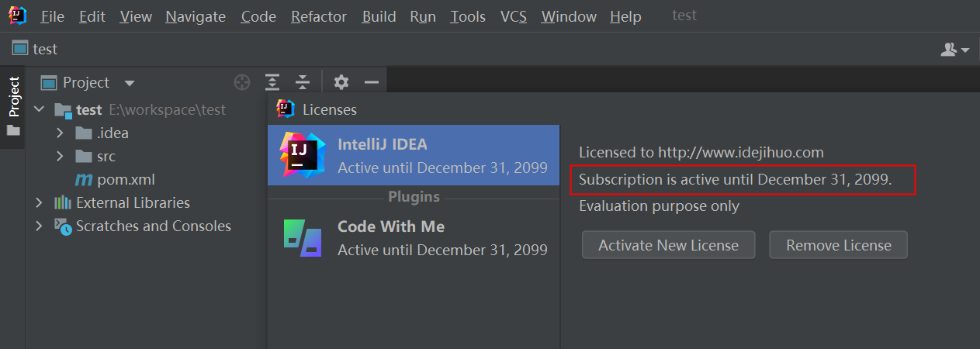The height and width of the screenshot is (349, 980).
Task: Toggle the vertical Project tool window tab
Action: pos(13,97)
